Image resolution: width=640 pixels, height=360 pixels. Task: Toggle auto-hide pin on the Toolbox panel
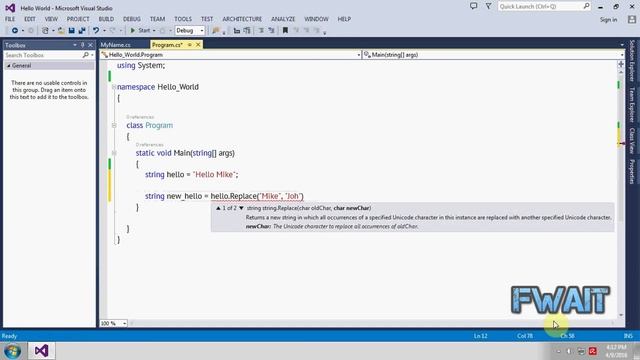(x=83, y=45)
